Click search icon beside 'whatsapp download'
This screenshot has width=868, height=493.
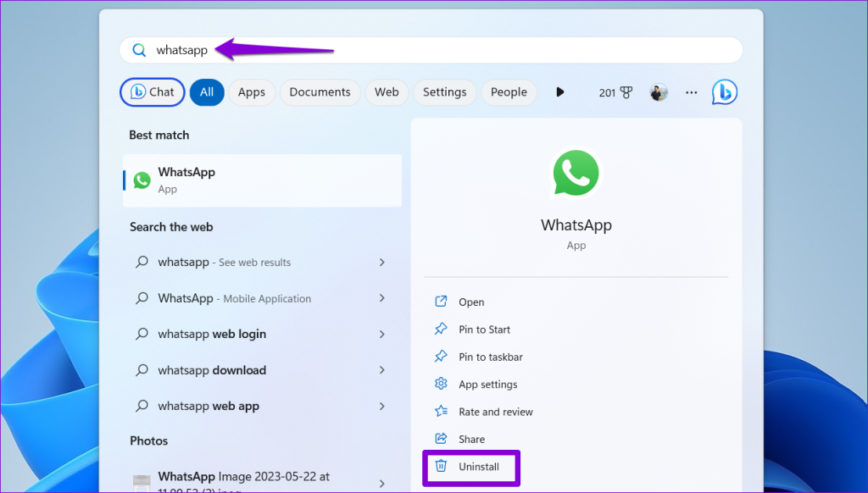142,369
